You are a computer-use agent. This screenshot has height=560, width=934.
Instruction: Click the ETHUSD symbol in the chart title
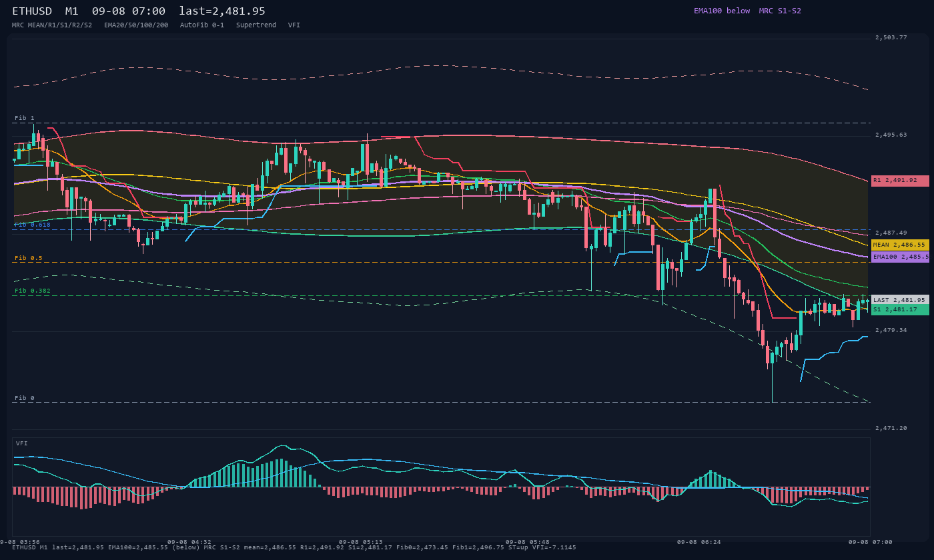pyautogui.click(x=32, y=11)
